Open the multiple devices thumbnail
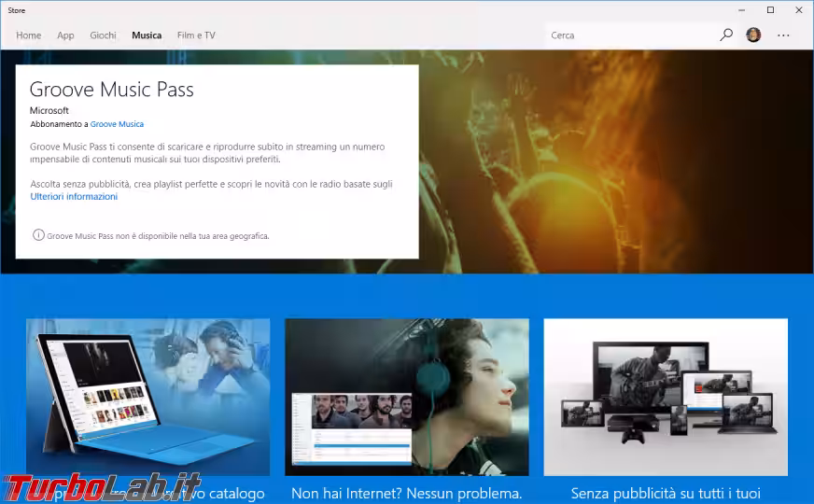814x504 pixels. click(x=666, y=397)
